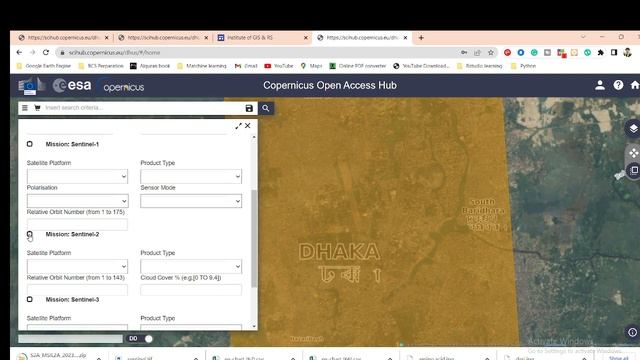The height and width of the screenshot is (360, 640).
Task: Flip the toggle switch below the search panel
Action: pos(141,339)
